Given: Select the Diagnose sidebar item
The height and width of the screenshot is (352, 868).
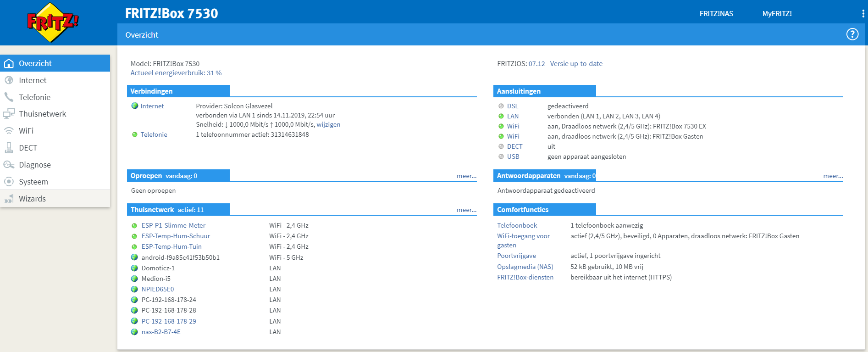Looking at the screenshot, I should 55,165.
